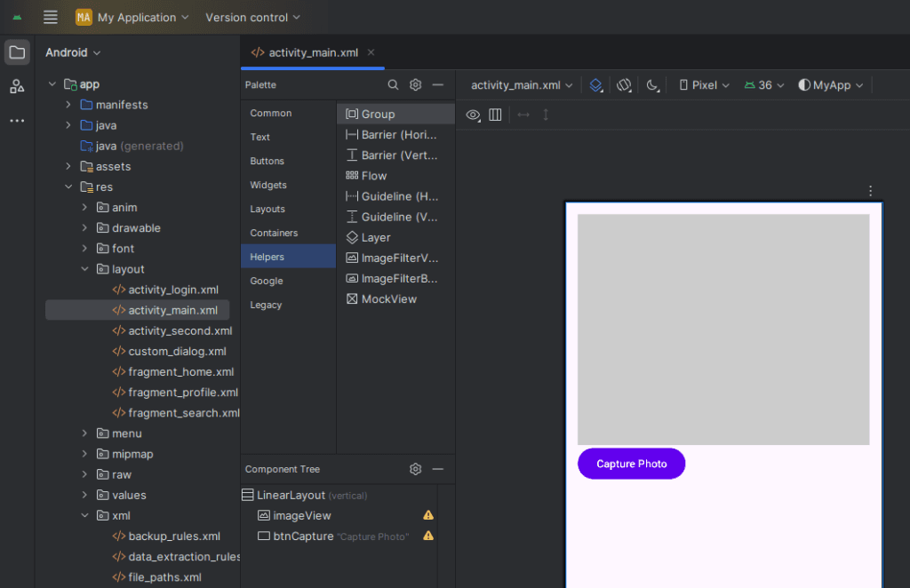Select design surface layers button
The image size is (910, 588).
(596, 85)
